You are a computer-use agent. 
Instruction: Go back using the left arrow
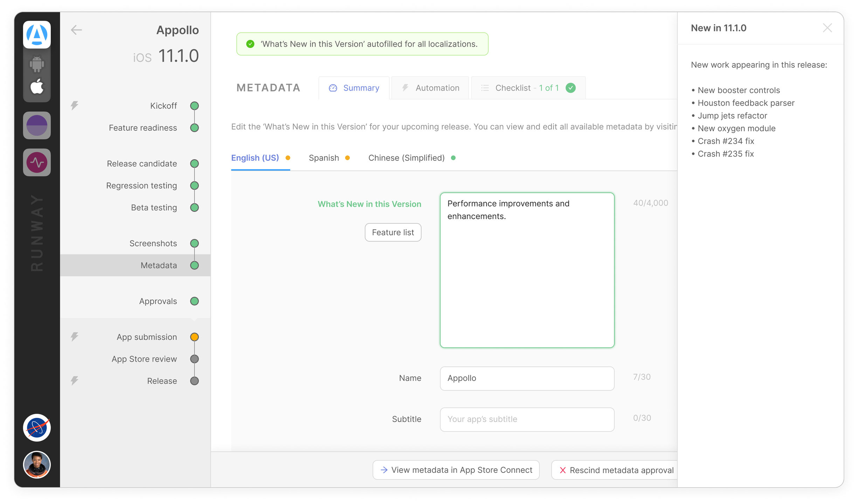coord(76,30)
